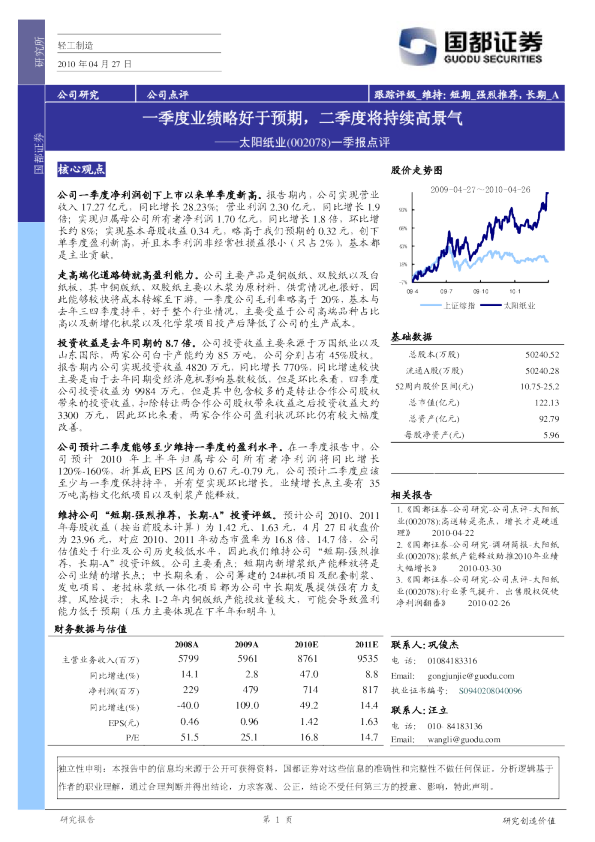Click the '核心观点' section heading

pyautogui.click(x=82, y=170)
